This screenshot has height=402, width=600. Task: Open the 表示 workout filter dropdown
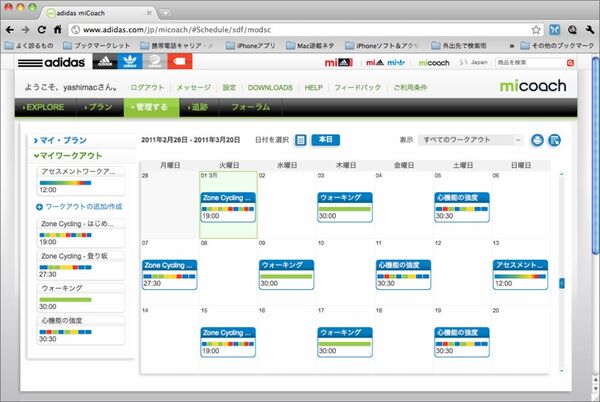tap(471, 140)
